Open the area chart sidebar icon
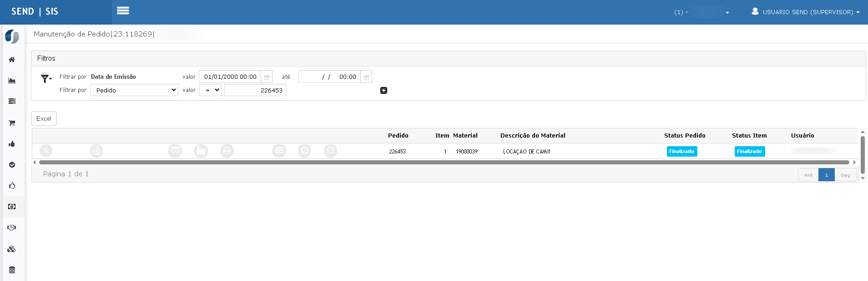This screenshot has width=868, height=281. (12, 81)
